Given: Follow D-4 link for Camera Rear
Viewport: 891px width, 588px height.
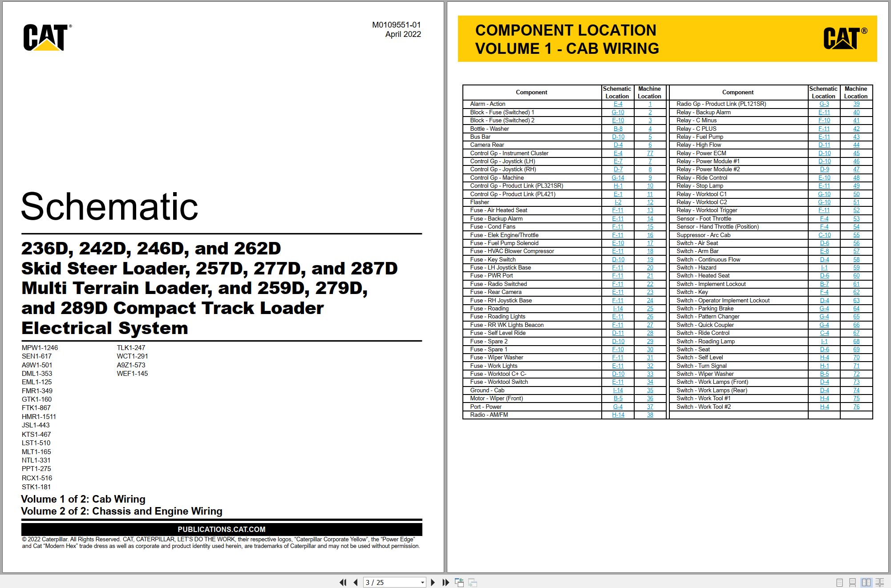Looking at the screenshot, I should click(618, 145).
